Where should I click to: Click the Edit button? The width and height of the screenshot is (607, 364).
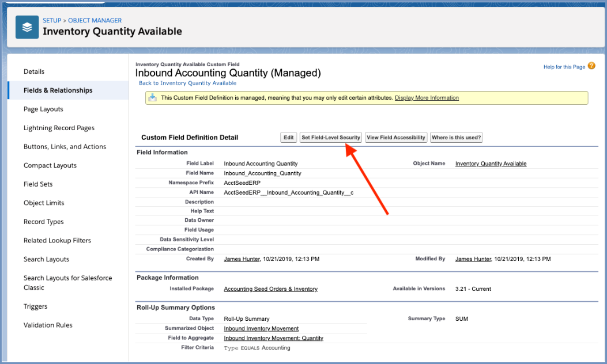tap(288, 137)
